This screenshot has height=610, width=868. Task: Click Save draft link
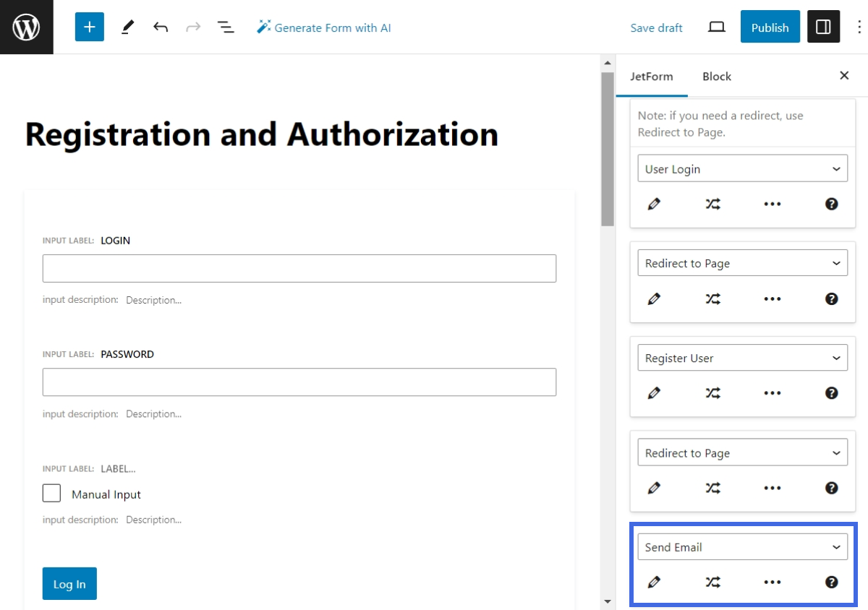coord(656,28)
